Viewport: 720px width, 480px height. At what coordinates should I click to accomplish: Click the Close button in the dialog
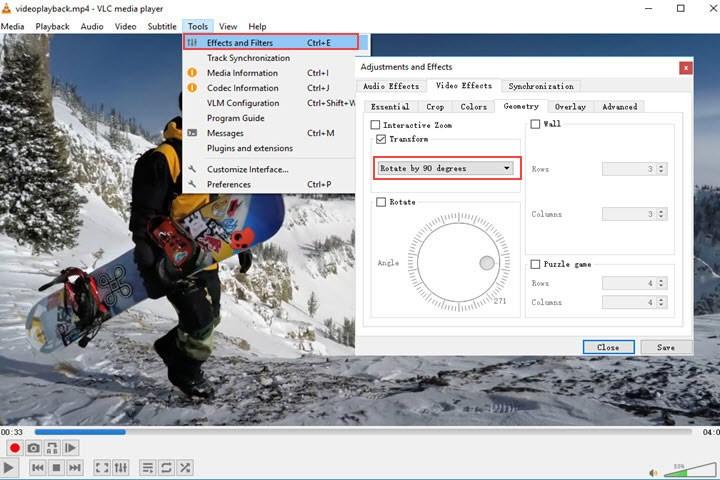click(x=608, y=347)
